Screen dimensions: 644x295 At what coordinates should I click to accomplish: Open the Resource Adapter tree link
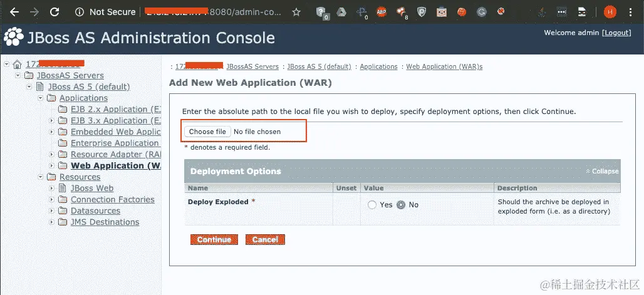116,155
